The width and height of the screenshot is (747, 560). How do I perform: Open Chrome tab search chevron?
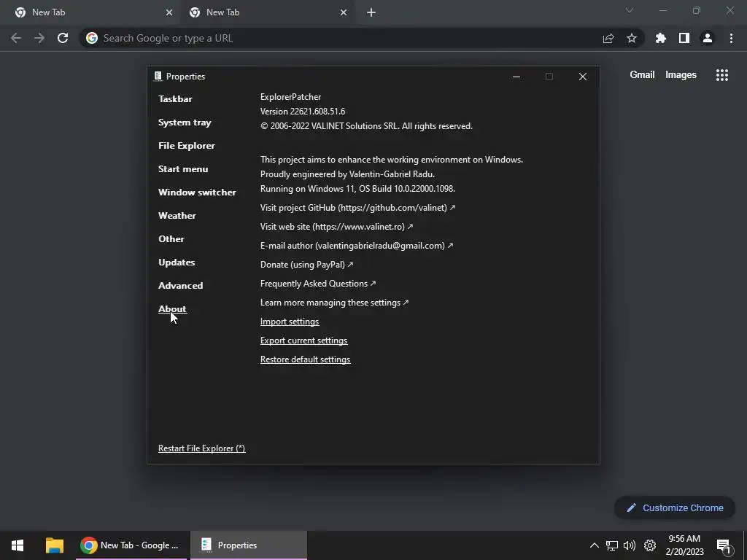pyautogui.click(x=629, y=10)
